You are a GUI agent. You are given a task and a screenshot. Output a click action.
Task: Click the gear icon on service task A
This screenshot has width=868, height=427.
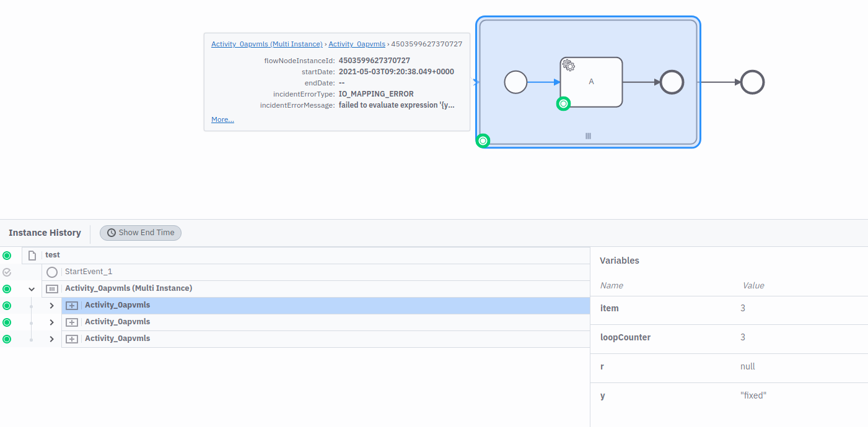coord(568,65)
